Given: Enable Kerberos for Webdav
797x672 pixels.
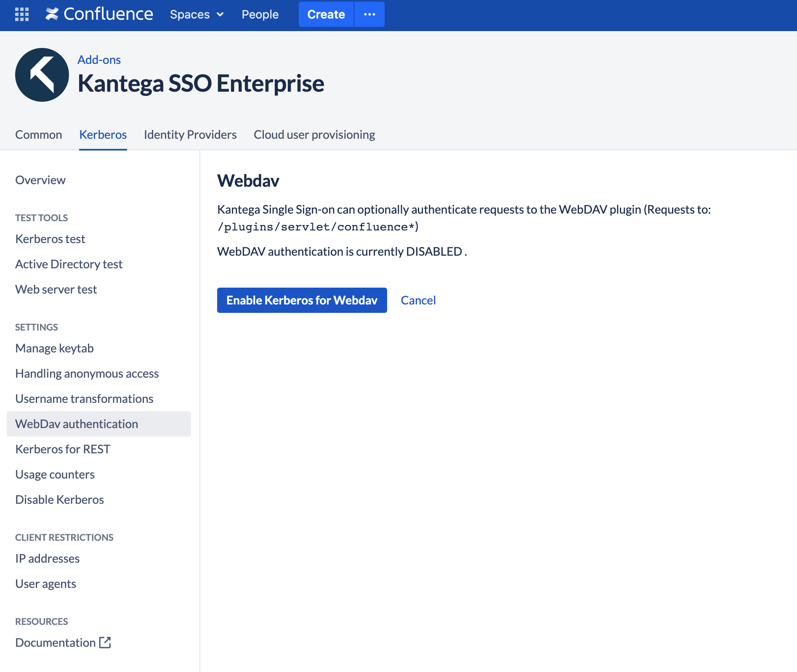Looking at the screenshot, I should click(301, 300).
